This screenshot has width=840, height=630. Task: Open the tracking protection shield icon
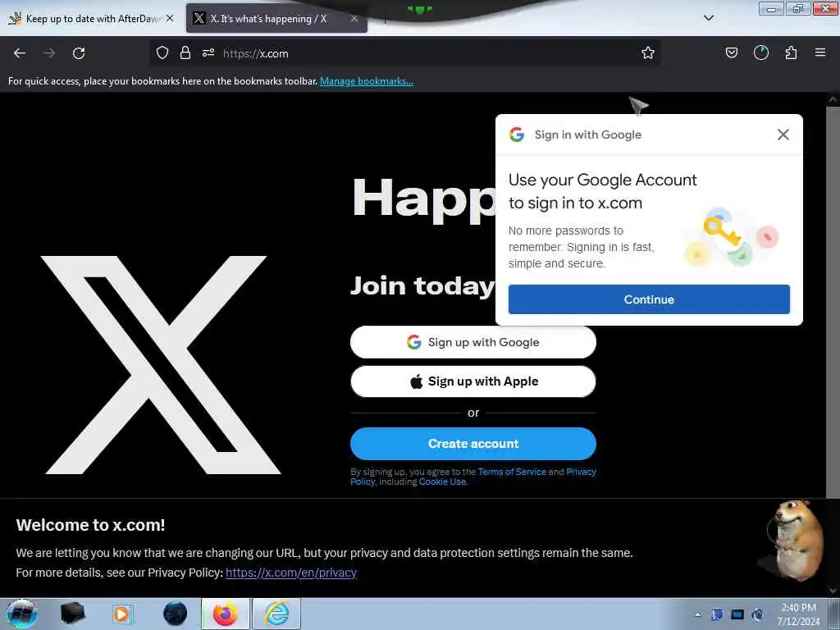(x=162, y=52)
